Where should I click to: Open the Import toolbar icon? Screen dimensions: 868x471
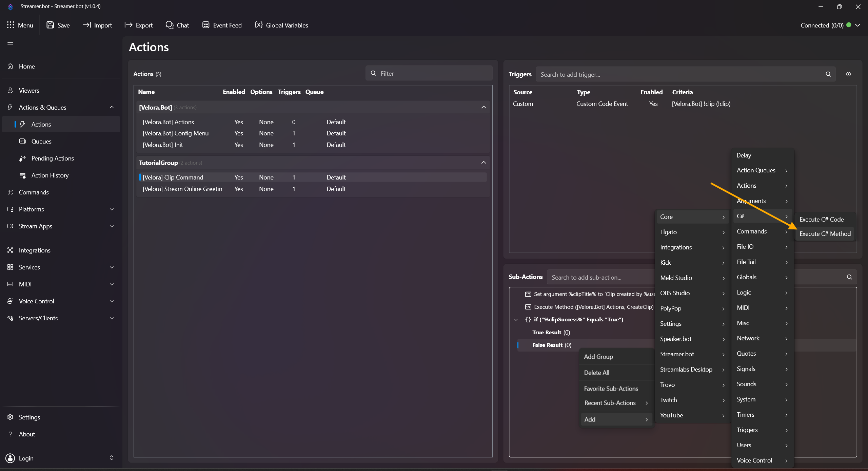coord(87,25)
